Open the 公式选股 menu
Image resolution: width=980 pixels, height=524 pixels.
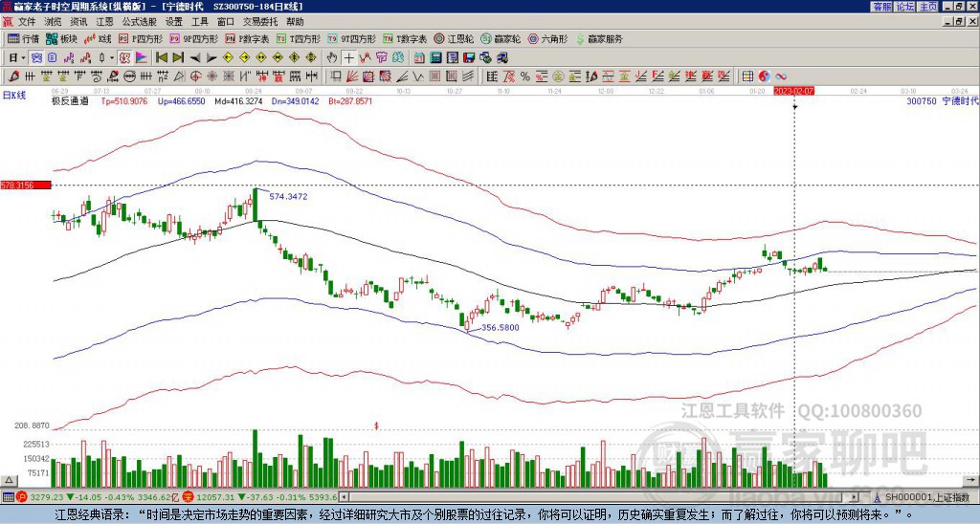pos(140,22)
